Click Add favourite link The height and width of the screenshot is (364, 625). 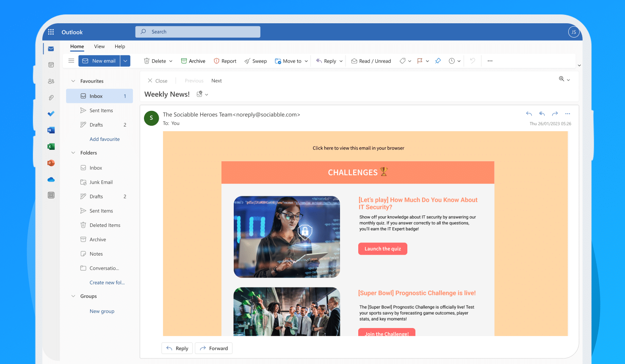105,139
